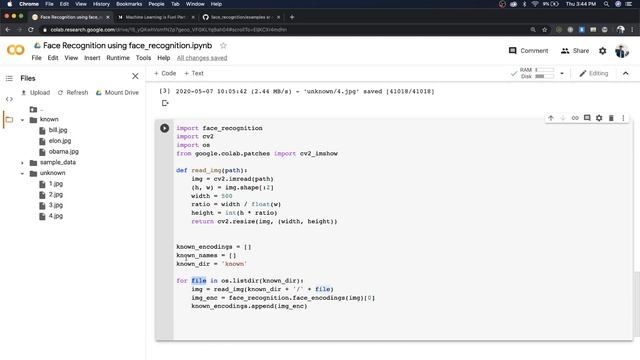The height and width of the screenshot is (360, 640).
Task: Add comment to cell icon
Action: tap(587, 118)
